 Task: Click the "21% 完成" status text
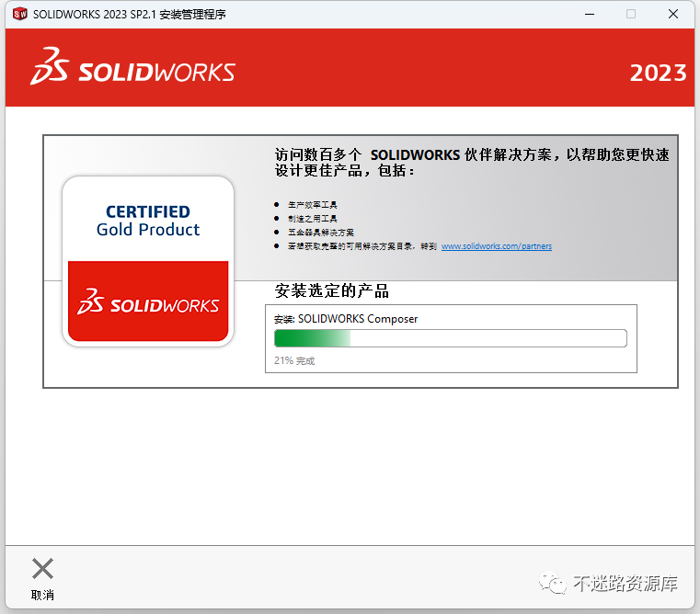coord(294,360)
